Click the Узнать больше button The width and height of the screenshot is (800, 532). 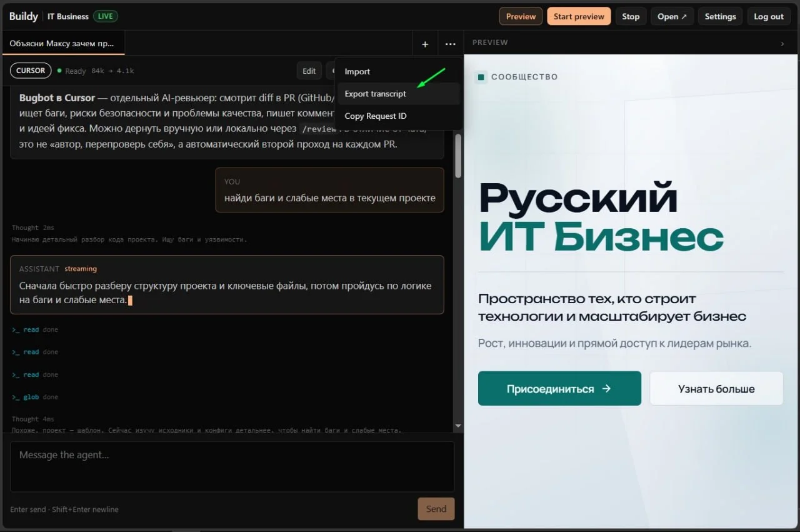tap(716, 388)
